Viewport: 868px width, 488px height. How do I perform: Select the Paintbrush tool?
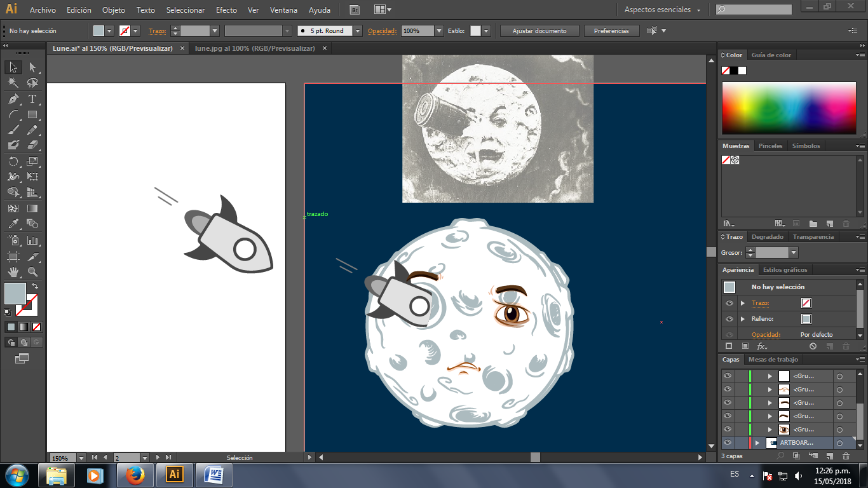tap(13, 130)
